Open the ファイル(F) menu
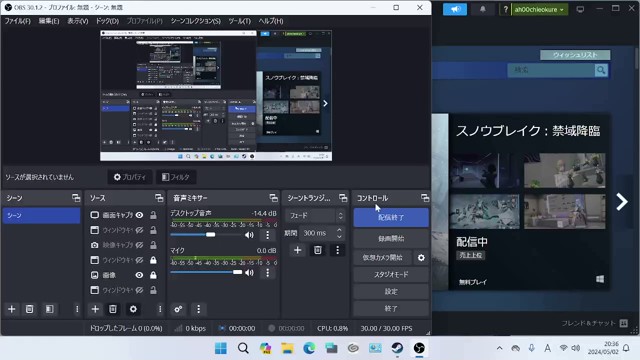The height and width of the screenshot is (360, 640). (x=18, y=21)
